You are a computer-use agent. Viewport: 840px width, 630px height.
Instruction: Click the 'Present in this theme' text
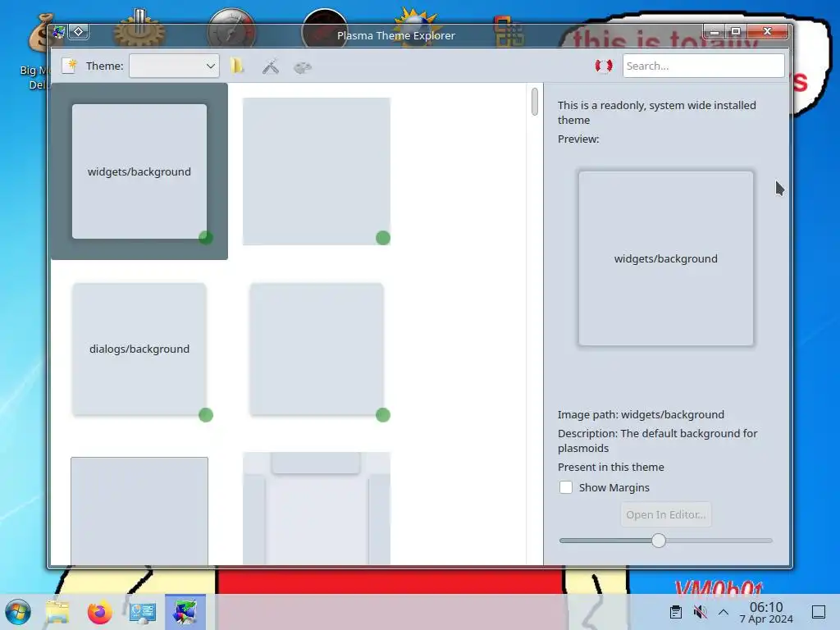tap(610, 467)
